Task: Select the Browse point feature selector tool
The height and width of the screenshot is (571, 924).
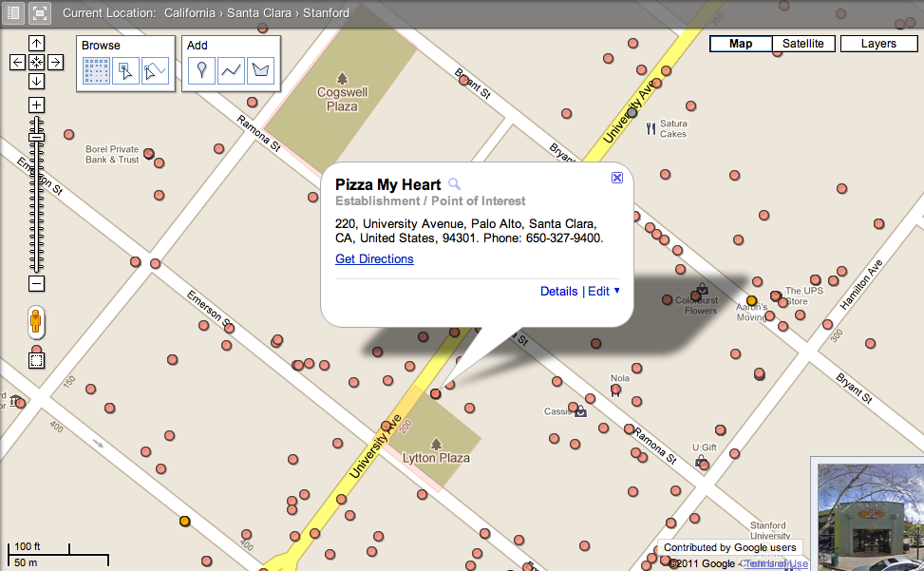Action: (125, 71)
